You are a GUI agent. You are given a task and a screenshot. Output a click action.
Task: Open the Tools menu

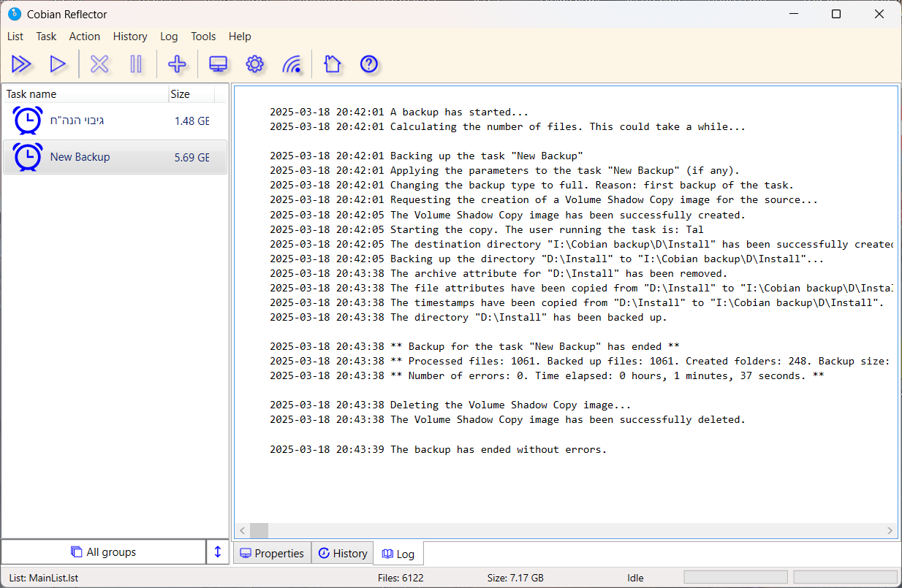tap(203, 37)
